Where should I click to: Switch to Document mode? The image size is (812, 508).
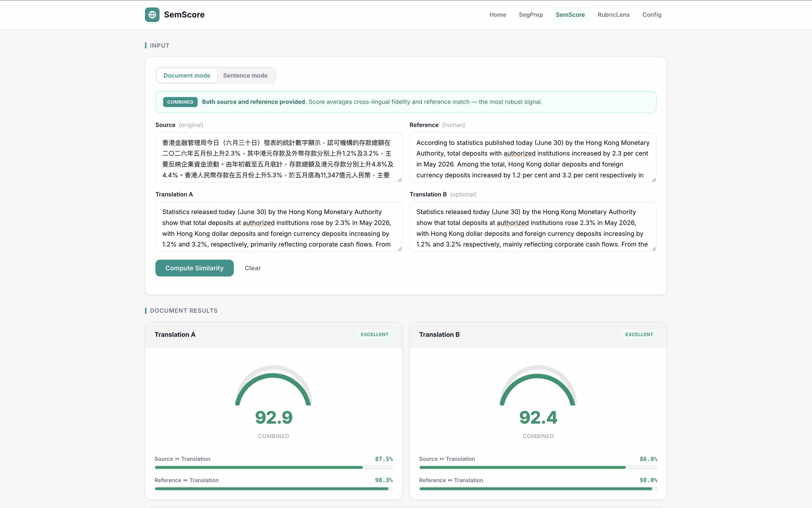187,76
